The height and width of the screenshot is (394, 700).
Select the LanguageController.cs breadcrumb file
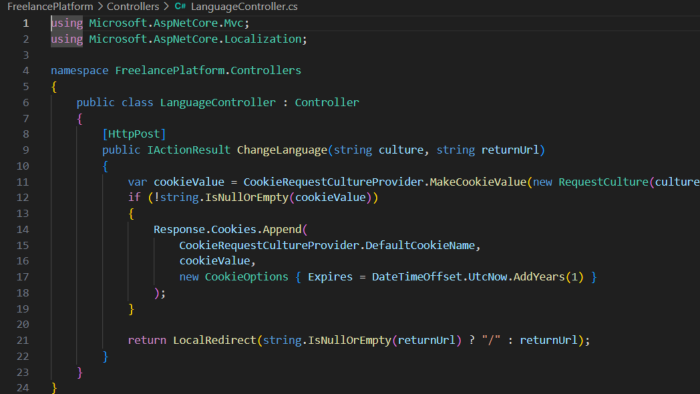[x=244, y=7]
